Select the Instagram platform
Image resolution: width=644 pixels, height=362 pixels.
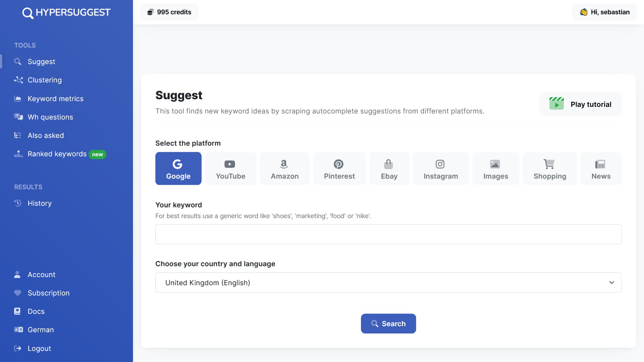[441, 168]
